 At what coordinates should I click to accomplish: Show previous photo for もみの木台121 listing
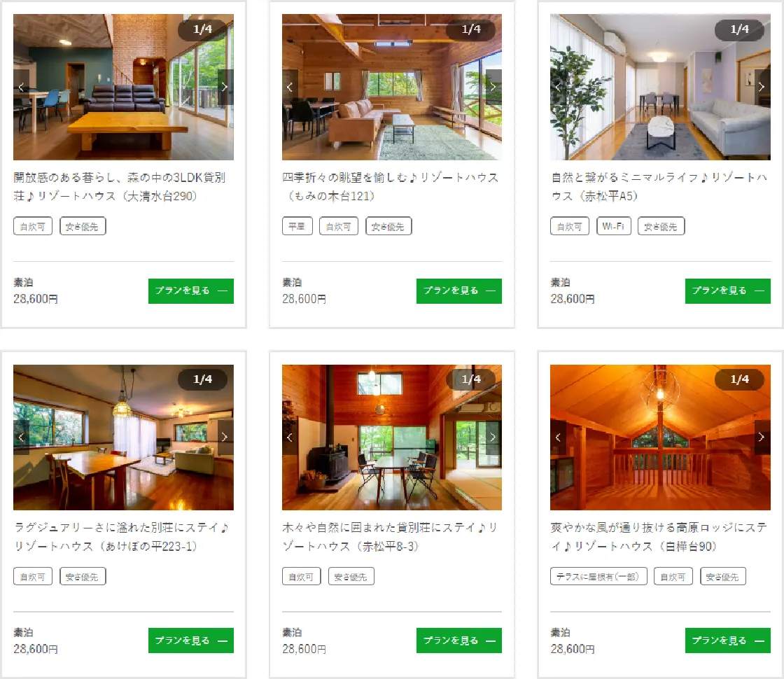click(x=290, y=87)
